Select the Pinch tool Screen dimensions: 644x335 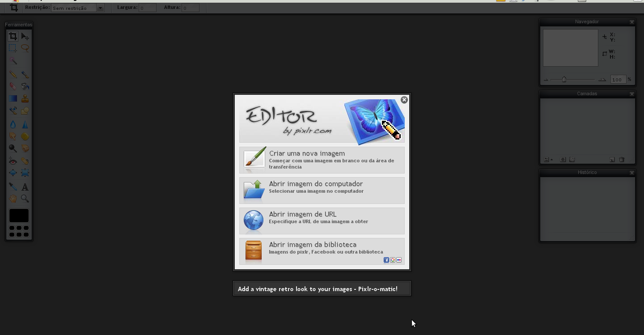click(25, 173)
